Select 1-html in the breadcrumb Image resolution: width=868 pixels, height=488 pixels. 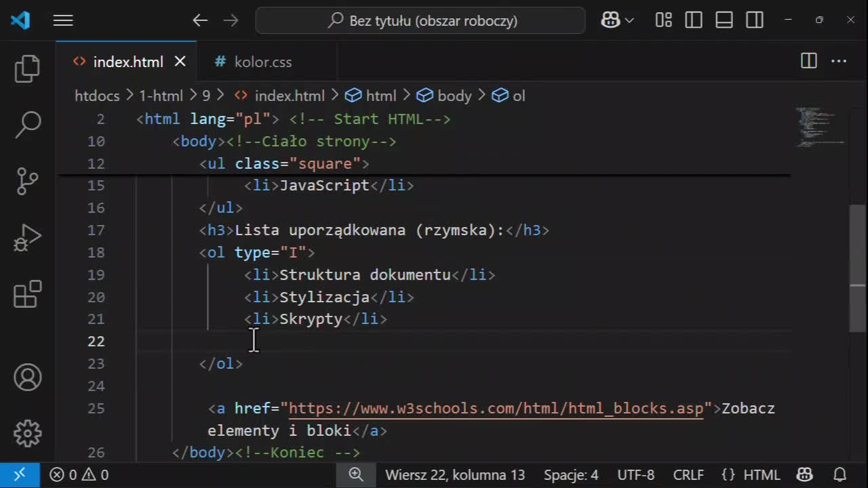161,96
